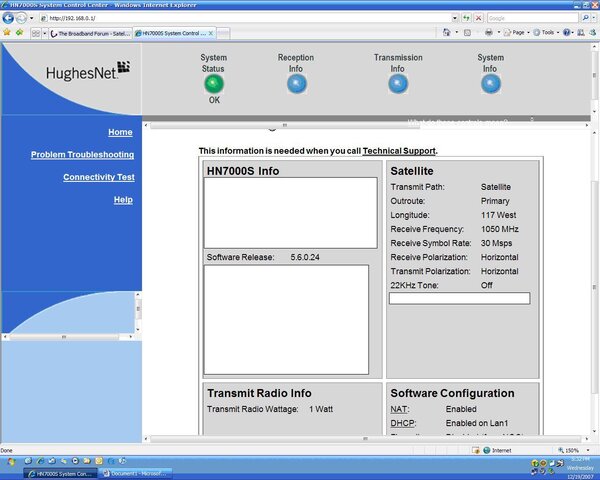
Task: Click the main content vertical scrollbar
Action: tap(594, 283)
